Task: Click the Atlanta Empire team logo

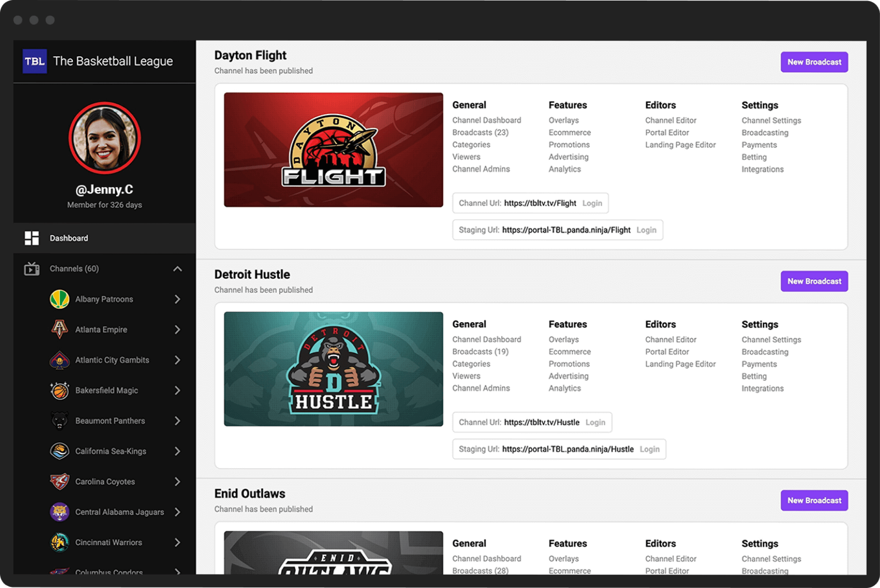Action: pos(59,330)
